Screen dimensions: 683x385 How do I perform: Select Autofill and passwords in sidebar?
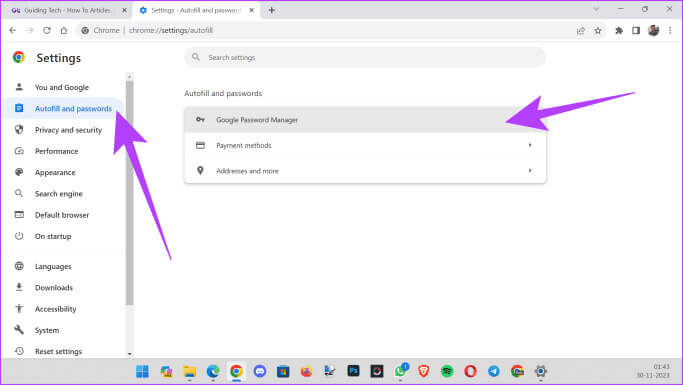pyautogui.click(x=65, y=108)
